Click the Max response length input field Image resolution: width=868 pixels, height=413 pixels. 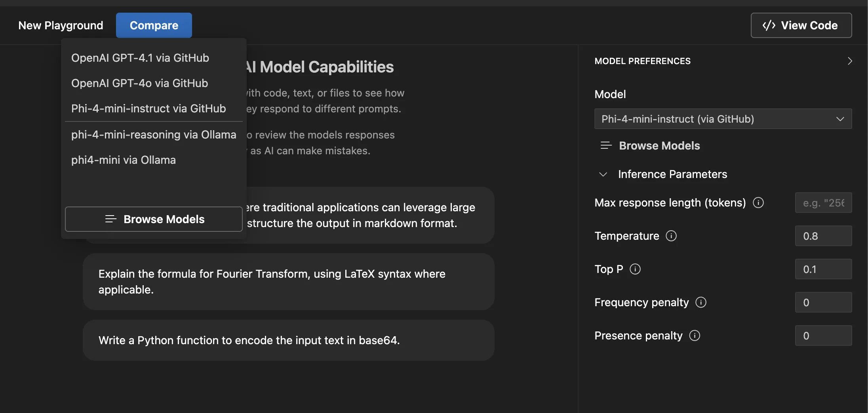pos(823,203)
